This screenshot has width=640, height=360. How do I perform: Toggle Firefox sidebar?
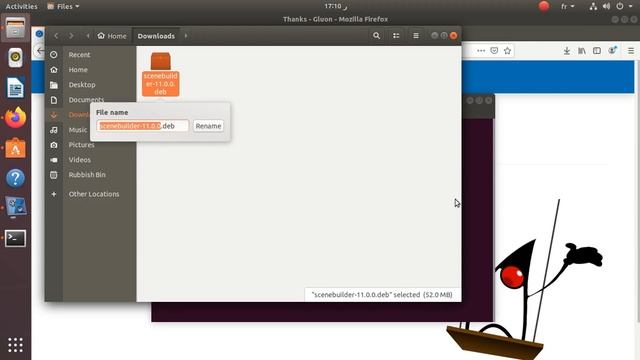[597, 51]
